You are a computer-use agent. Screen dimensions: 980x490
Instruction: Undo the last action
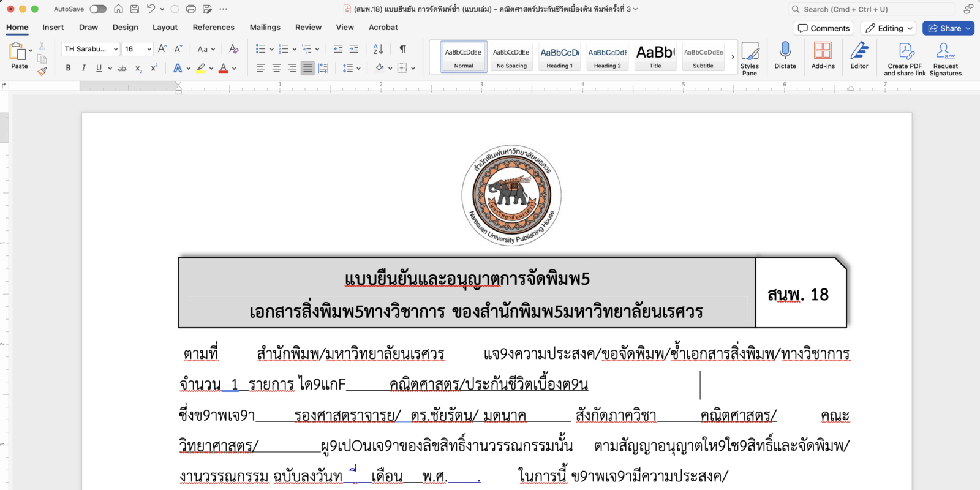tap(151, 9)
